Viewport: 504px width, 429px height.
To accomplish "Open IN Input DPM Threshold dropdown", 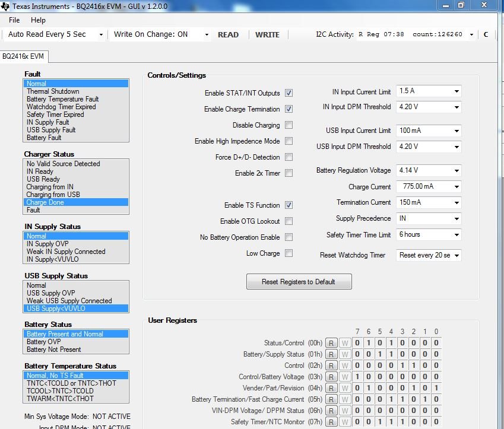I will [429, 107].
